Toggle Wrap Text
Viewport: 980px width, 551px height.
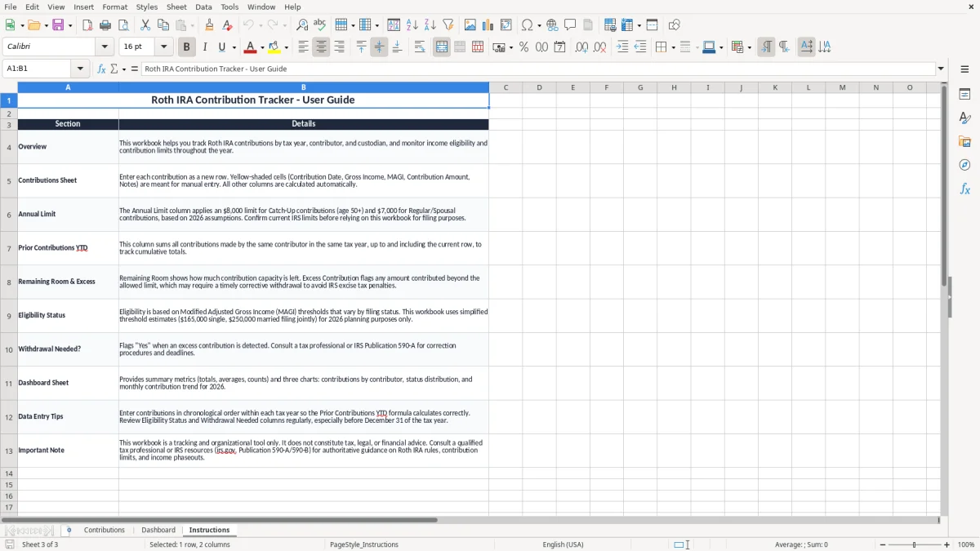click(419, 47)
